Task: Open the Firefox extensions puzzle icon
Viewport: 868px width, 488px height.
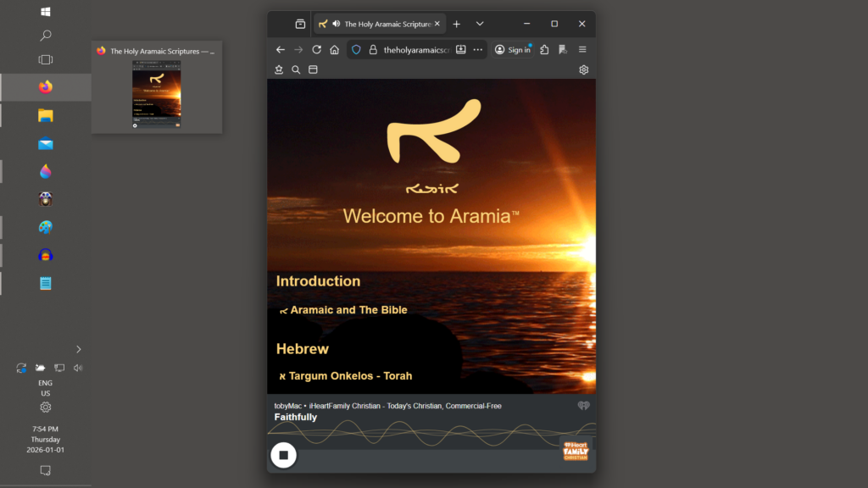Action: [x=544, y=50]
